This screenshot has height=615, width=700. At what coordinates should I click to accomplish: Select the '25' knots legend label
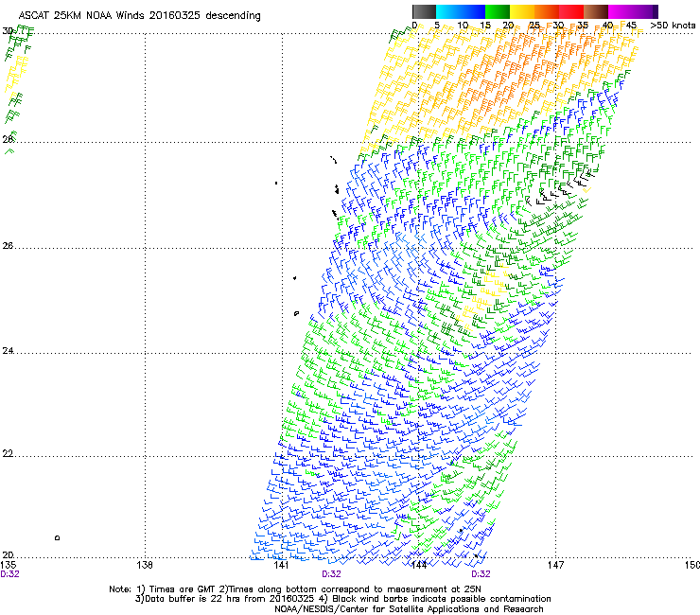(534, 26)
